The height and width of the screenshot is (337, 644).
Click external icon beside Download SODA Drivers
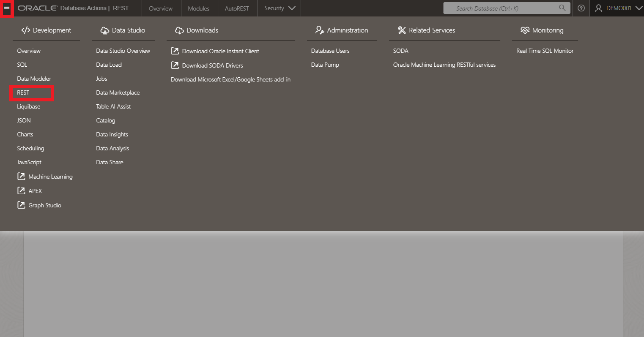click(x=175, y=65)
